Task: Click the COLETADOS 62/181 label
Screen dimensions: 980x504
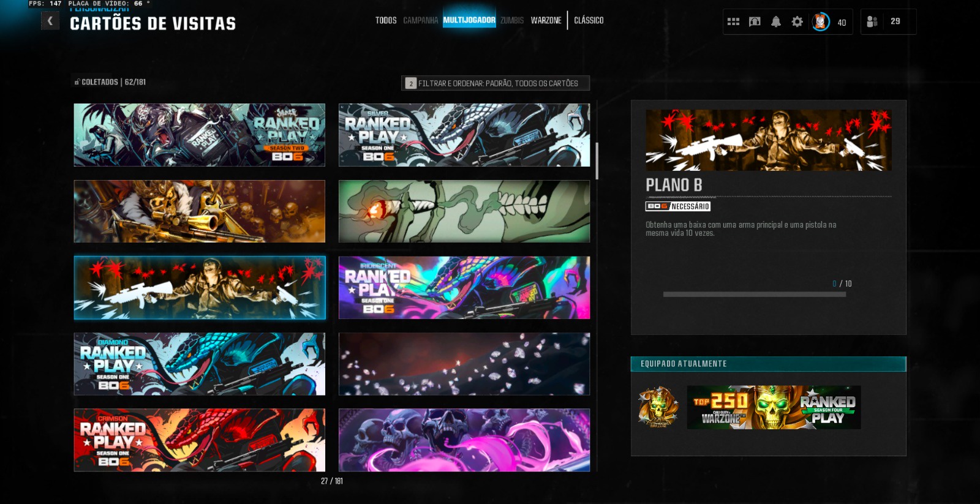Action: point(110,82)
